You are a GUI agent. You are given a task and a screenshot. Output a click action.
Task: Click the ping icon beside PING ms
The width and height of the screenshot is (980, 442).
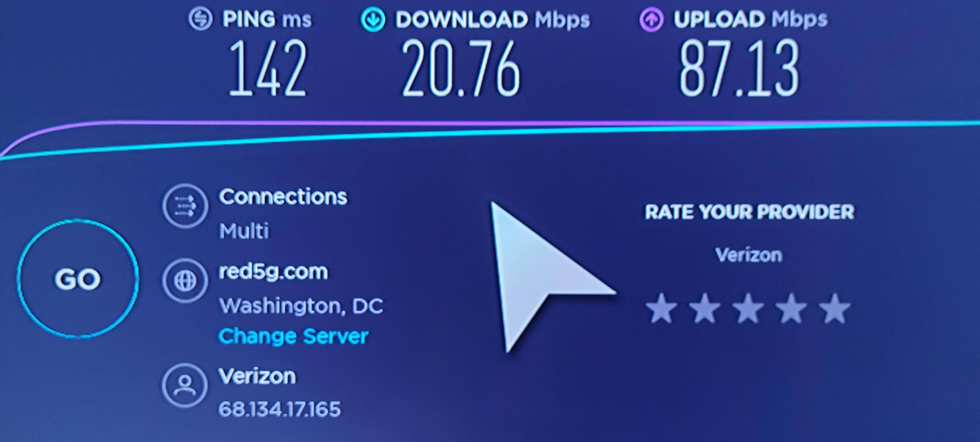[x=200, y=19]
